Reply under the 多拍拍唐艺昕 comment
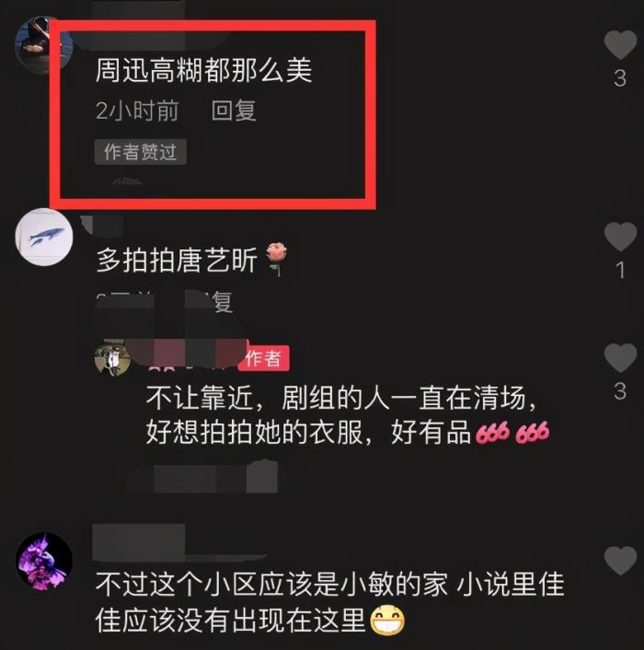Screen dimensions: 644x650 click(x=222, y=302)
